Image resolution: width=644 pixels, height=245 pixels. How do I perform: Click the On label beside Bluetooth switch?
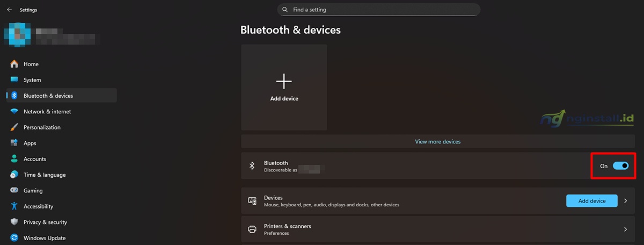[604, 166]
